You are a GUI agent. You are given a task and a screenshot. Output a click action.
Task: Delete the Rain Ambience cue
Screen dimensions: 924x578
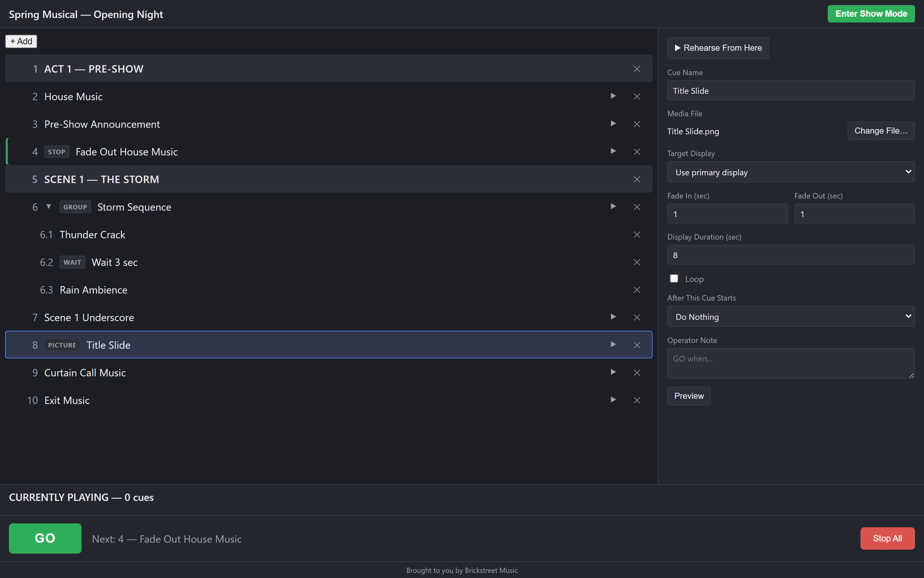point(637,290)
